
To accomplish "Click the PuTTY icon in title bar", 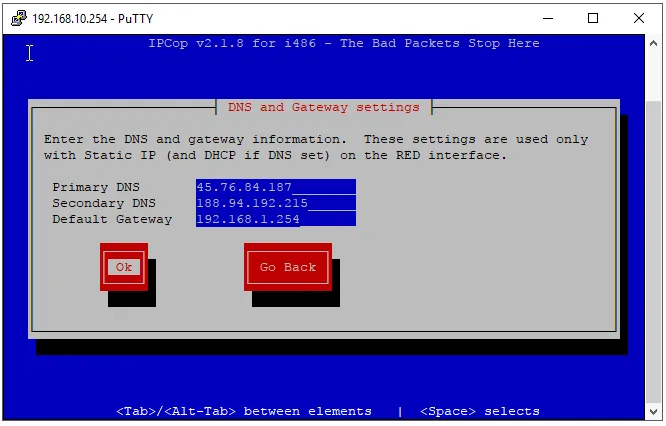I will [x=19, y=18].
